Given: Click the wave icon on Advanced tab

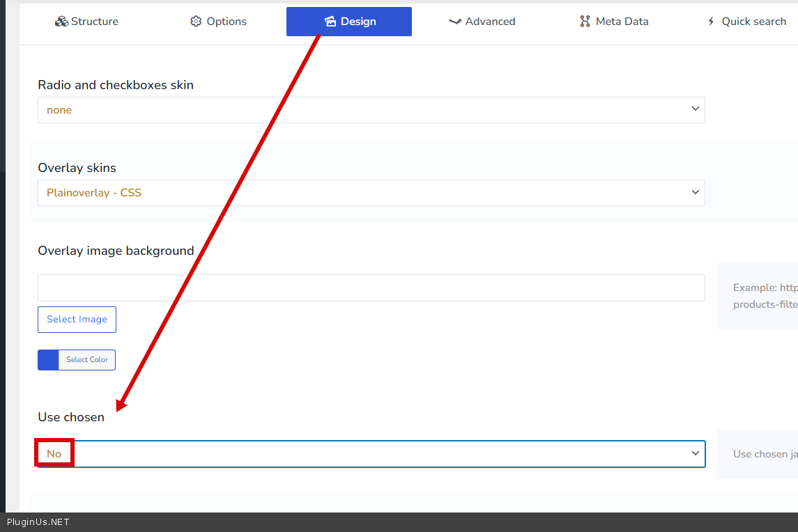Looking at the screenshot, I should [455, 22].
